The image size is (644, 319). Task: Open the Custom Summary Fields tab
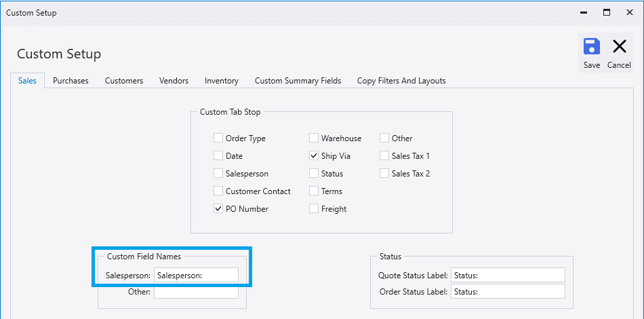tap(298, 81)
